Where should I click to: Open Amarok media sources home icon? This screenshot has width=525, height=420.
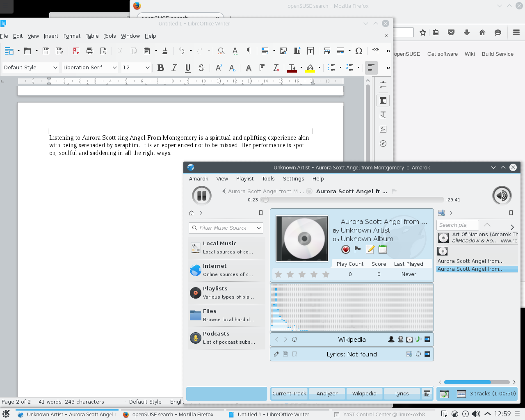pyautogui.click(x=191, y=213)
